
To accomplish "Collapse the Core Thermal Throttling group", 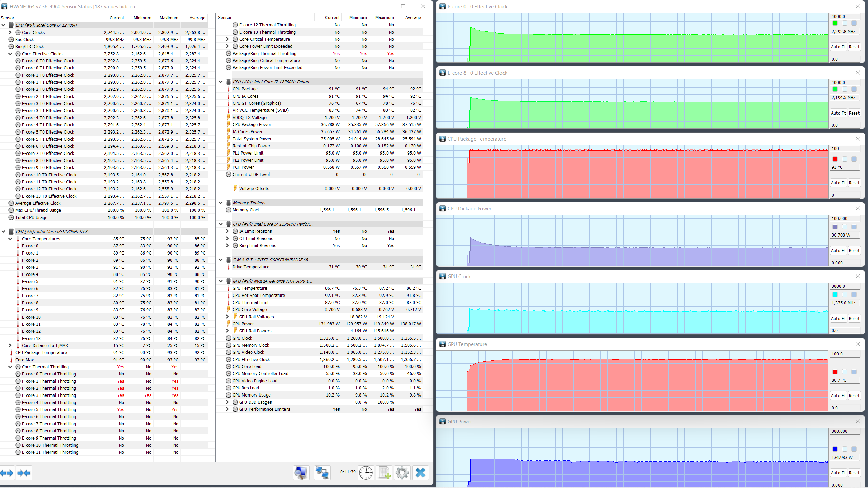I will coord(10,367).
